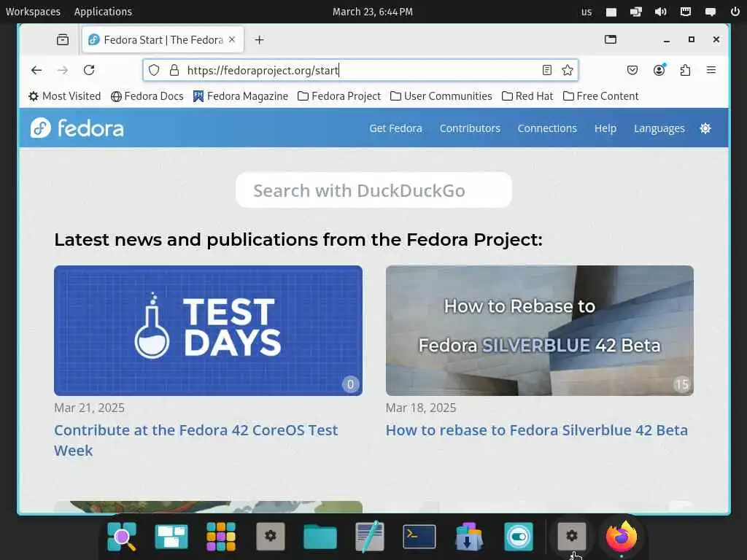Launch the text editor from dock

click(x=370, y=537)
